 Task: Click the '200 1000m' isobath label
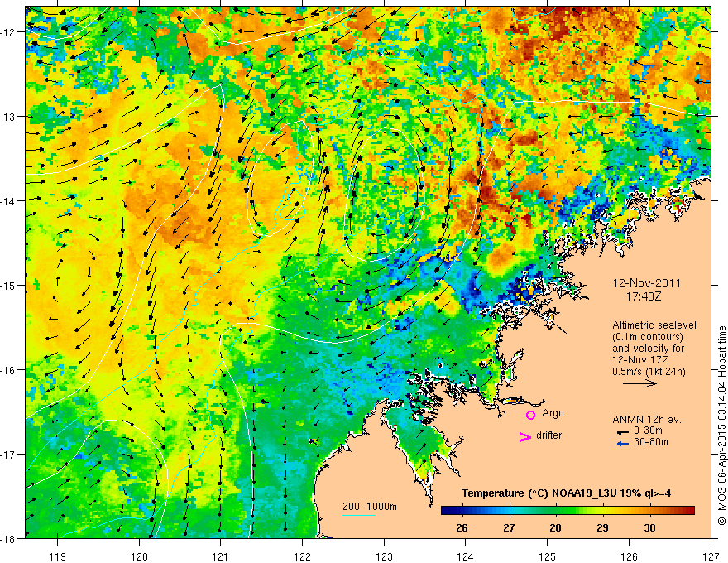[370, 507]
